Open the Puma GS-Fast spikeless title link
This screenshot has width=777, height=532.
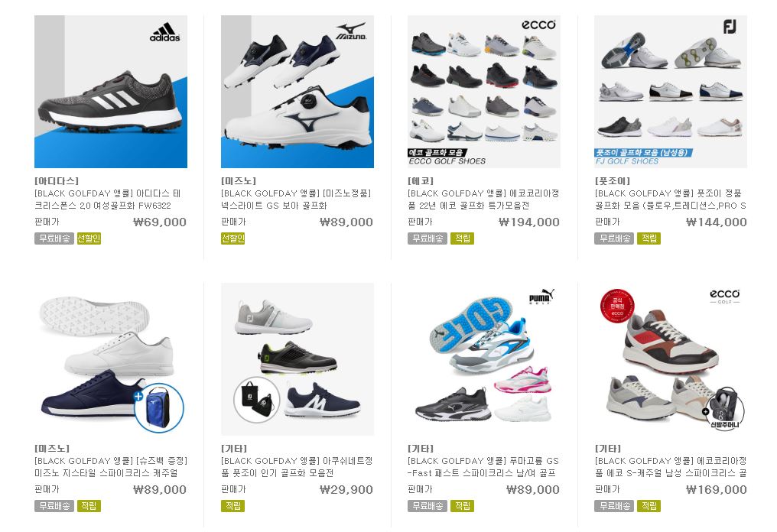coord(483,467)
